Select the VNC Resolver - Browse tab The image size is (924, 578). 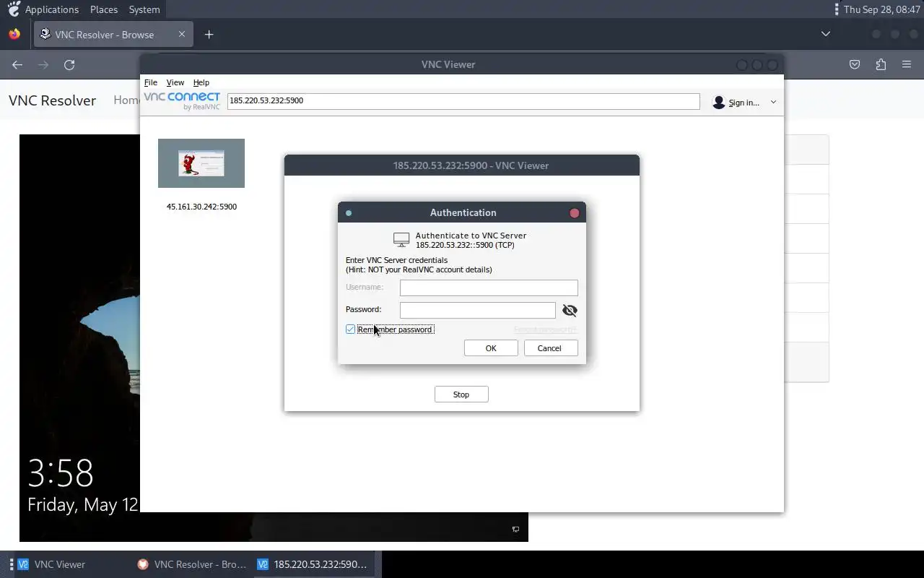pos(113,34)
